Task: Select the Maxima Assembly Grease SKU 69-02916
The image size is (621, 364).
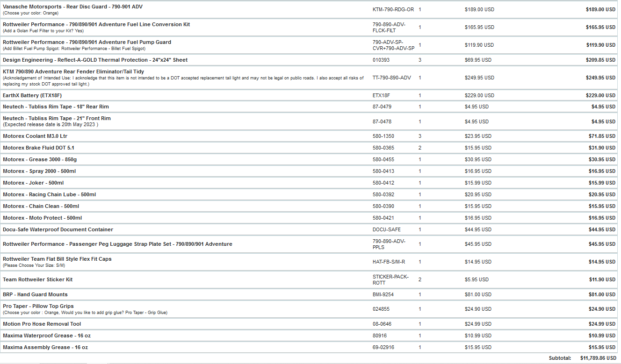Action: coord(383,347)
